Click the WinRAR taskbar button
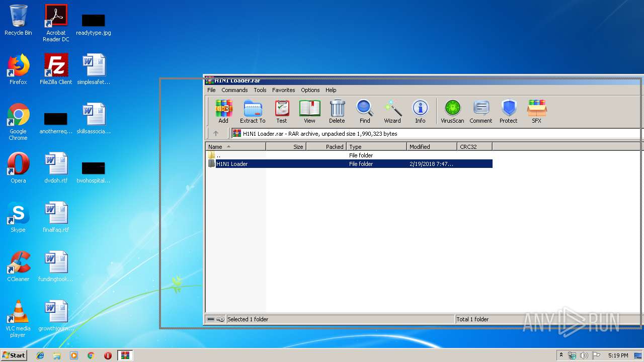Screen dimensions: 644x362 click(x=125, y=355)
